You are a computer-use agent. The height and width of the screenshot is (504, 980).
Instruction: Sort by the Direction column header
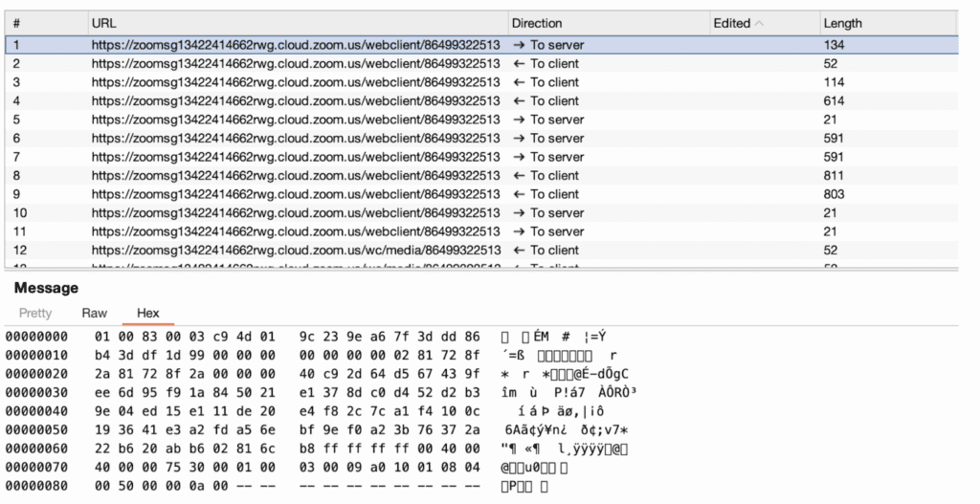[609, 23]
